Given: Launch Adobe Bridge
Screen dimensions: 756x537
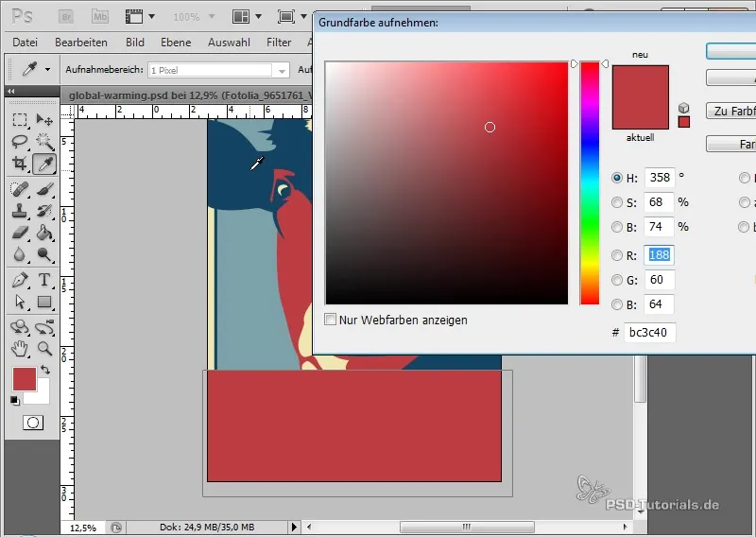Looking at the screenshot, I should 66,17.
